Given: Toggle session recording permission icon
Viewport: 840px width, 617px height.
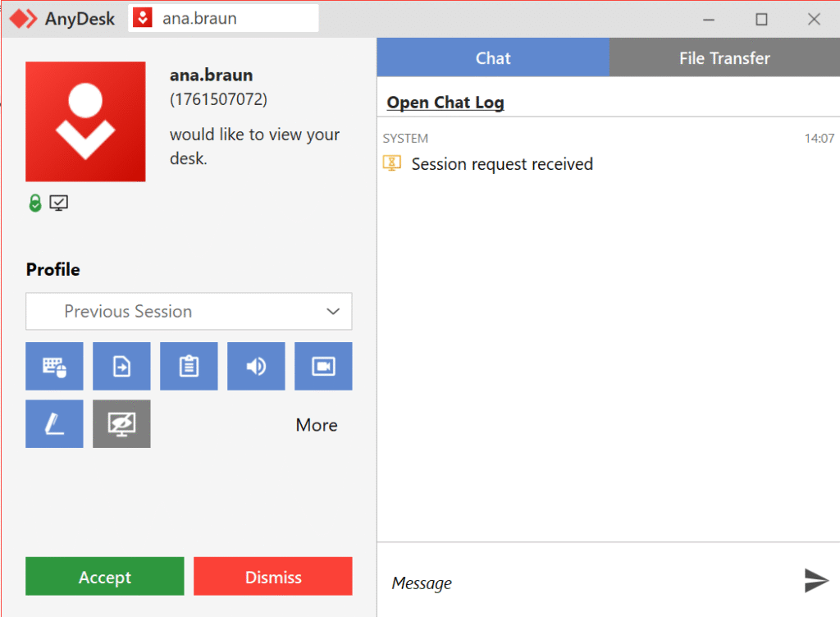Looking at the screenshot, I should tap(323, 366).
